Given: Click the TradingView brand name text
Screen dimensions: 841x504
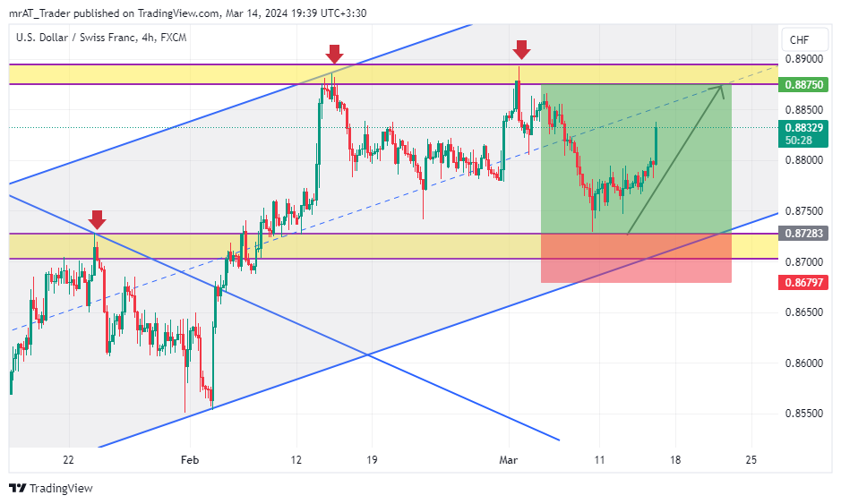Looking at the screenshot, I should pos(61,488).
